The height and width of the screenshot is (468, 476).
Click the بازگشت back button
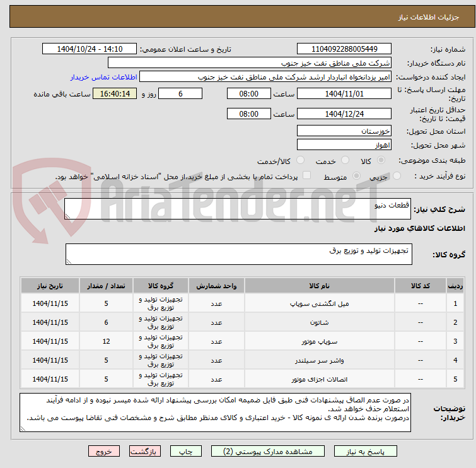pos(145,452)
